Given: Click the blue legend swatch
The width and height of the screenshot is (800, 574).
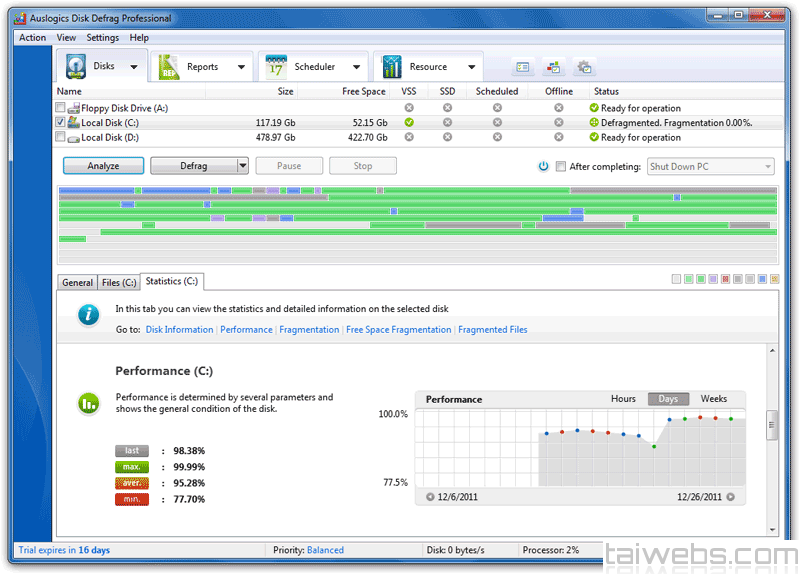Looking at the screenshot, I should [x=762, y=279].
